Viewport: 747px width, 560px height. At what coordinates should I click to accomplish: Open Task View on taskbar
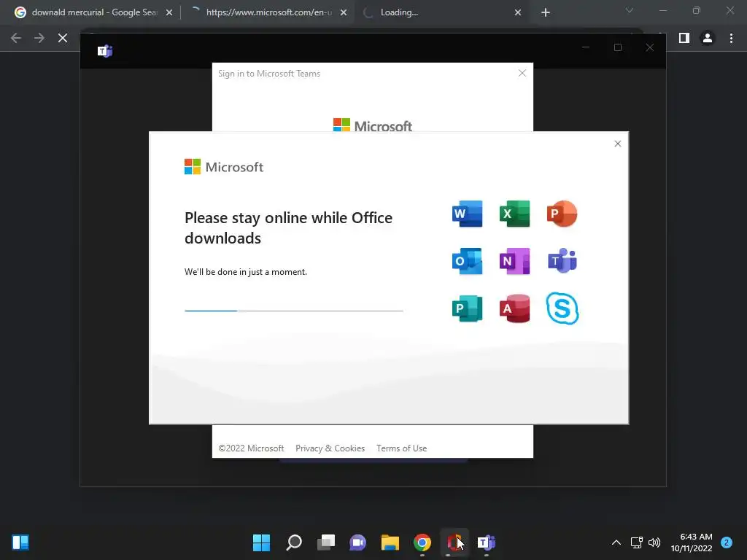(326, 542)
